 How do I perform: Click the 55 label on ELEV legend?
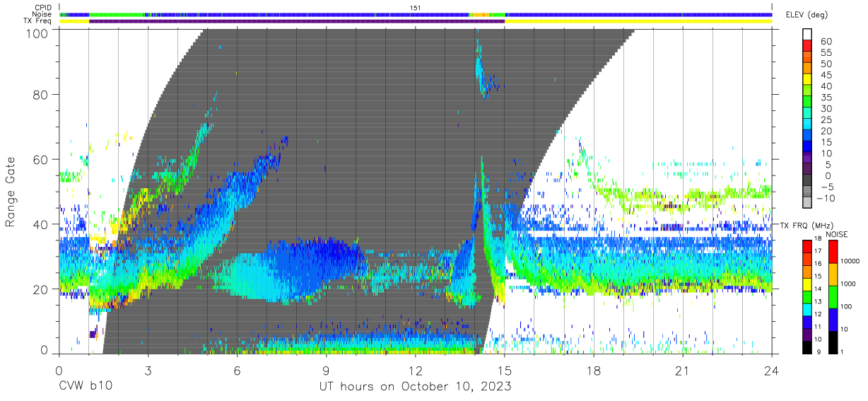826,52
